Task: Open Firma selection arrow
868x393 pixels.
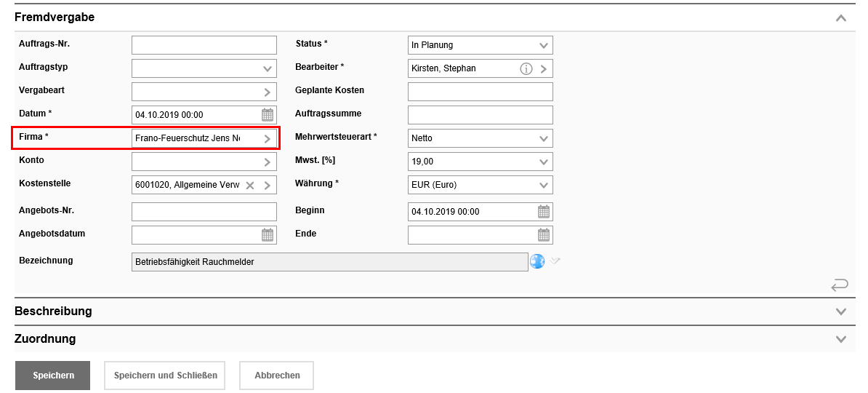Action: click(268, 139)
